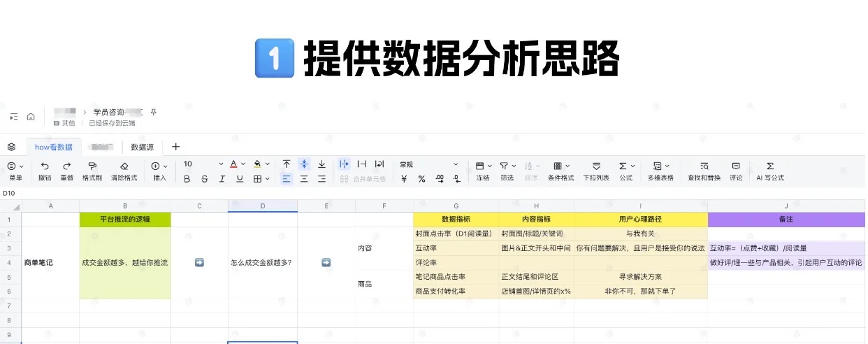Open Comments (评论) panel

pyautogui.click(x=736, y=171)
